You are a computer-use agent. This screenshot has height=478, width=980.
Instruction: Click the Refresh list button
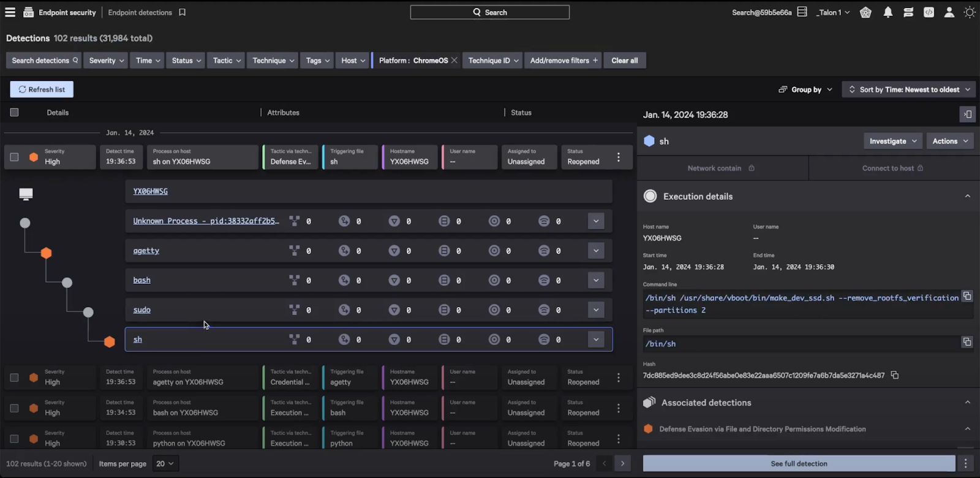[42, 89]
